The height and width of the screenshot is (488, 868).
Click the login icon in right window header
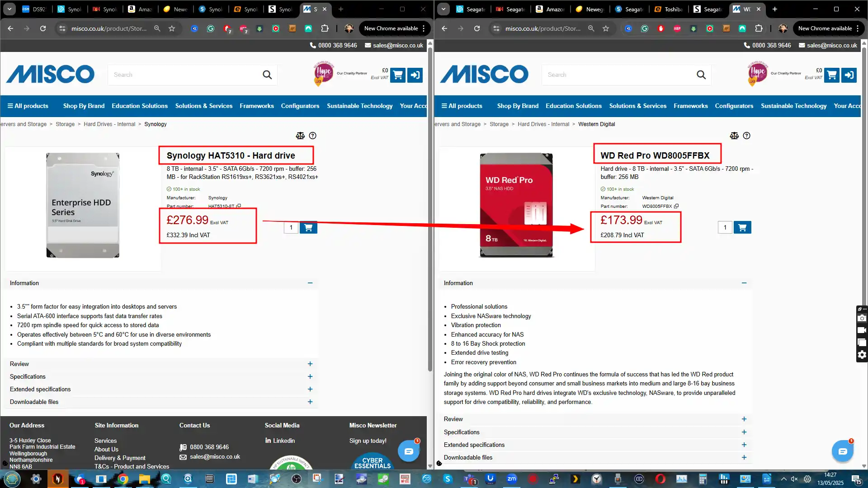(849, 75)
